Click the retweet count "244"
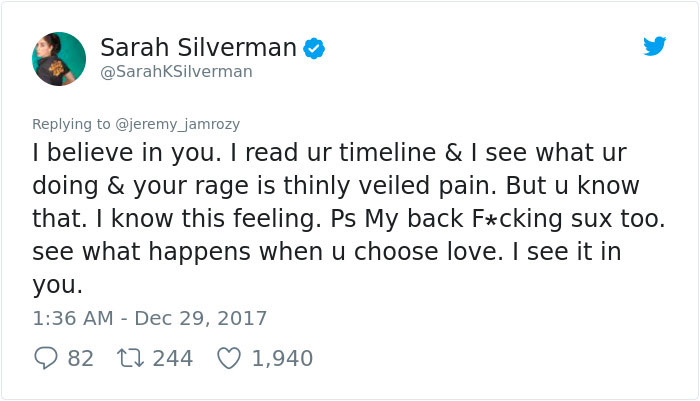 tap(173, 358)
